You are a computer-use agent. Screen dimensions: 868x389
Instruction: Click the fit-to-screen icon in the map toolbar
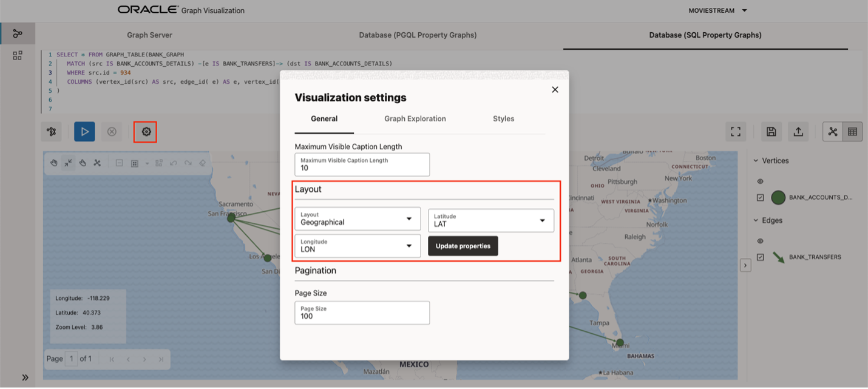click(x=68, y=163)
